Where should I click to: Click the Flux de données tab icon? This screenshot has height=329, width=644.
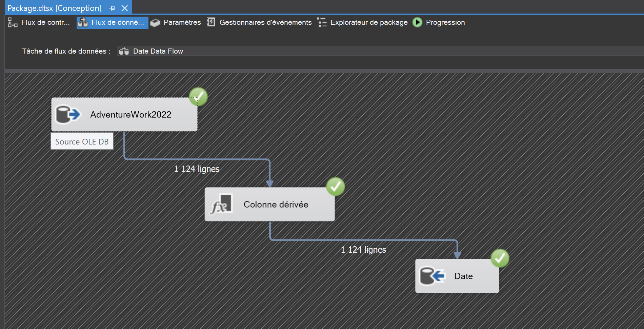[x=82, y=22]
